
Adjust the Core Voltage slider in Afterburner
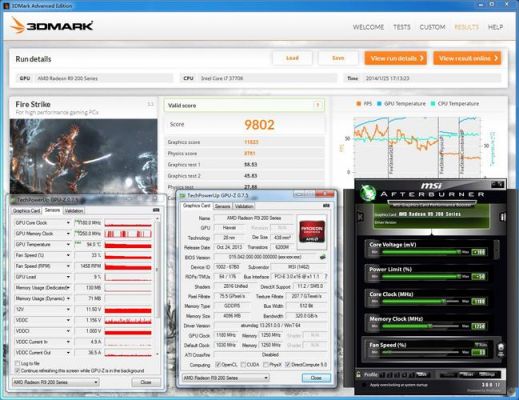click(x=421, y=252)
